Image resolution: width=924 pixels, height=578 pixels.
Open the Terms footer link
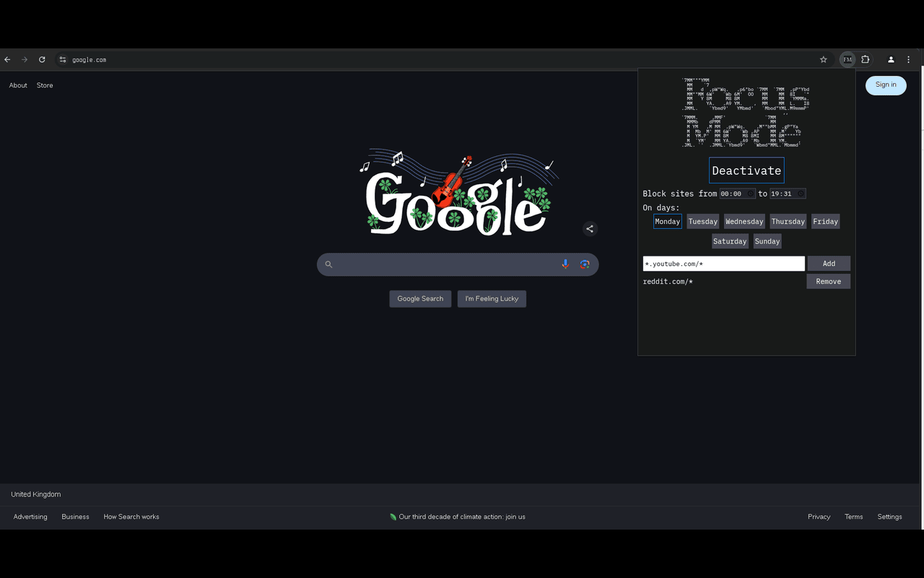[x=854, y=517]
